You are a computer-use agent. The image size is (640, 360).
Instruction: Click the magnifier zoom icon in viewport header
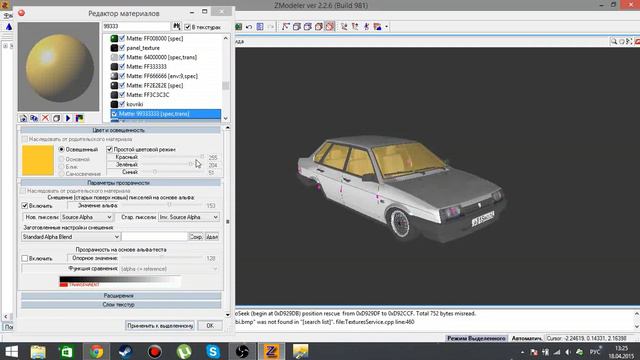(613, 41)
